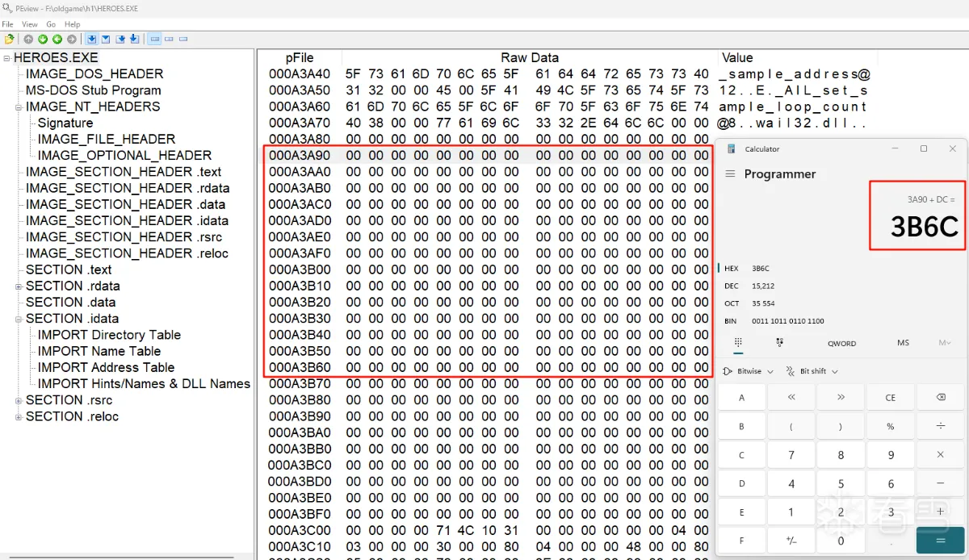
Task: Click the green left arrow toolbar icon
Action: 57,39
